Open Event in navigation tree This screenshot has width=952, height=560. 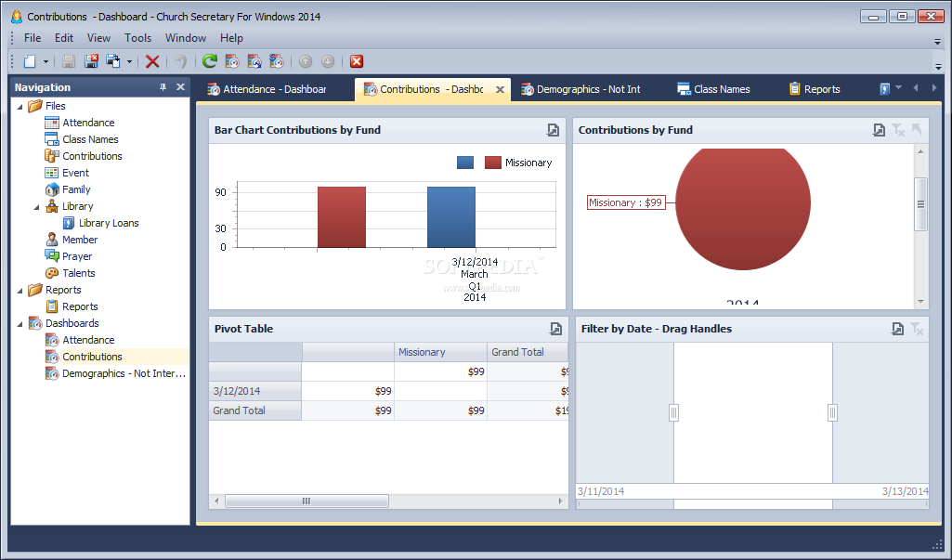[75, 173]
